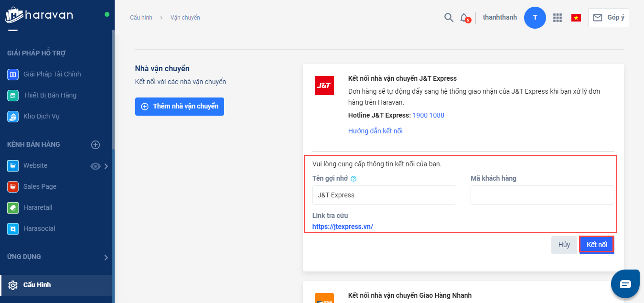Add a sales channel plus icon
This screenshot has height=303, width=644.
coord(96,144)
